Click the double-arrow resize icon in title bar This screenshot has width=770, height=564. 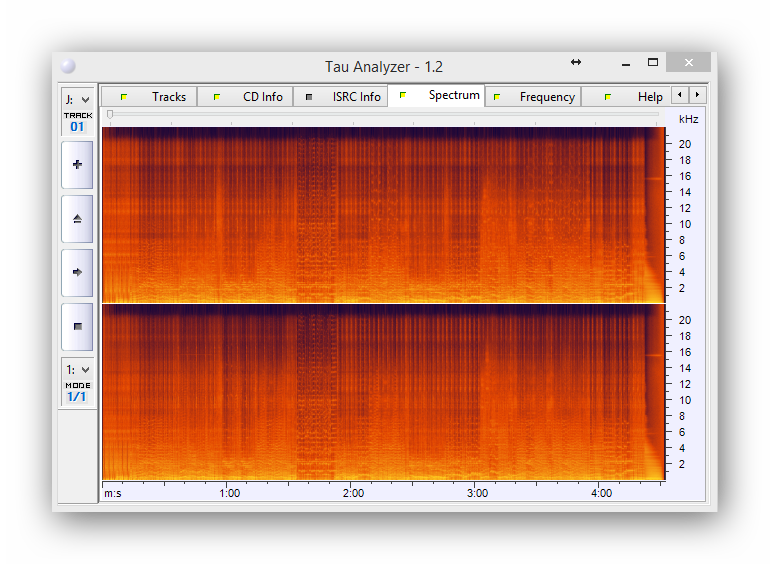click(576, 62)
